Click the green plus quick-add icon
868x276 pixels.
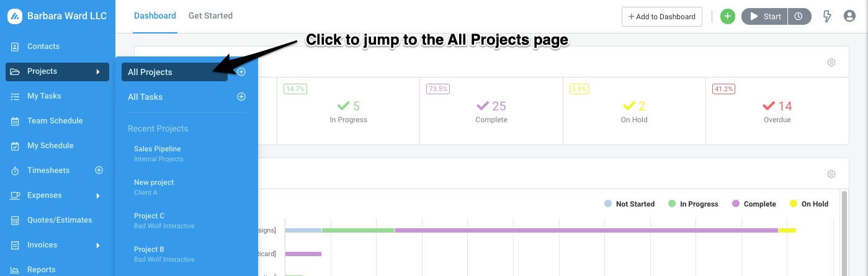[x=728, y=17]
